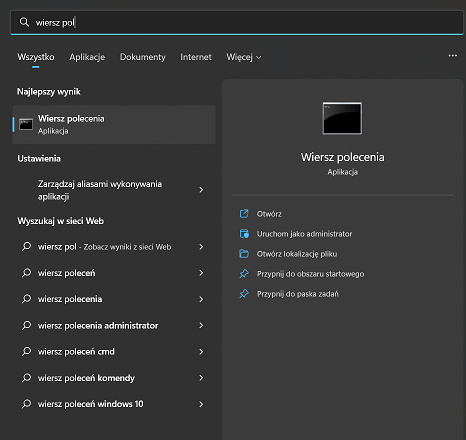This screenshot has height=440, width=466.
Task: Open the three-dot options menu
Action: click(452, 55)
